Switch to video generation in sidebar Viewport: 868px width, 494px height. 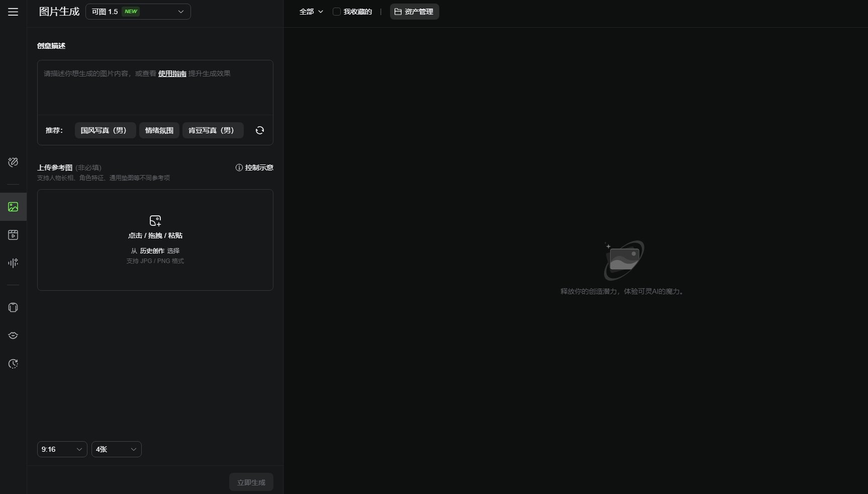[13, 235]
